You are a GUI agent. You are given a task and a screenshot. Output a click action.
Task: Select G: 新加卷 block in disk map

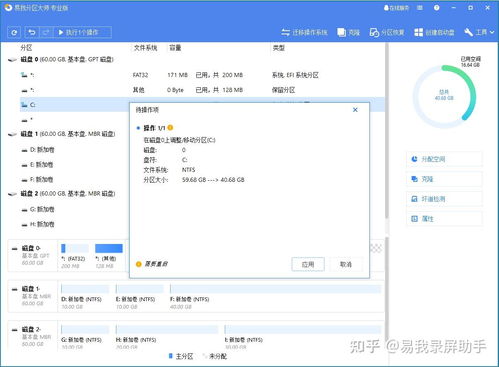[x=85, y=337]
